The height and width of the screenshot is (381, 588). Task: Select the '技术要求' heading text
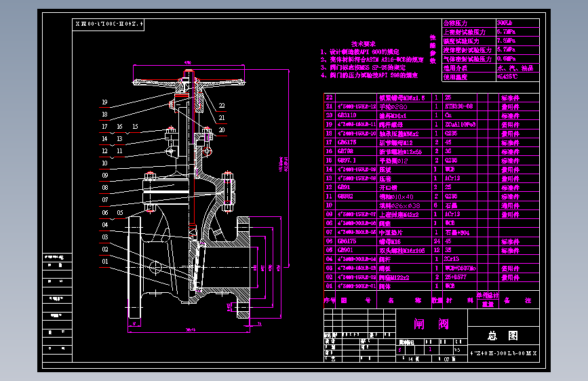[364, 44]
